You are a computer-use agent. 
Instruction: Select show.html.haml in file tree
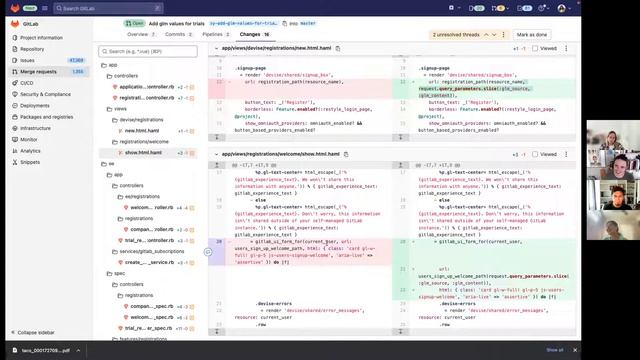tap(143, 153)
